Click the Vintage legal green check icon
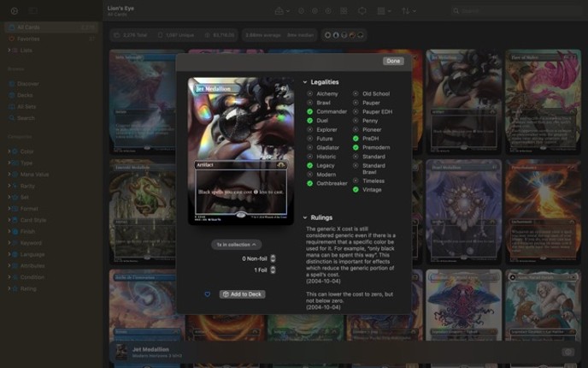This screenshot has height=368, width=588. click(356, 190)
